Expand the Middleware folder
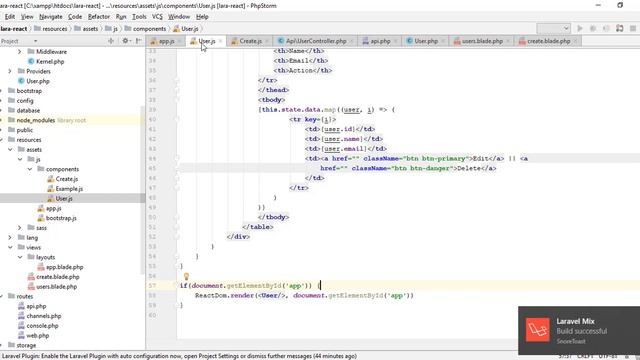 (x=20, y=52)
